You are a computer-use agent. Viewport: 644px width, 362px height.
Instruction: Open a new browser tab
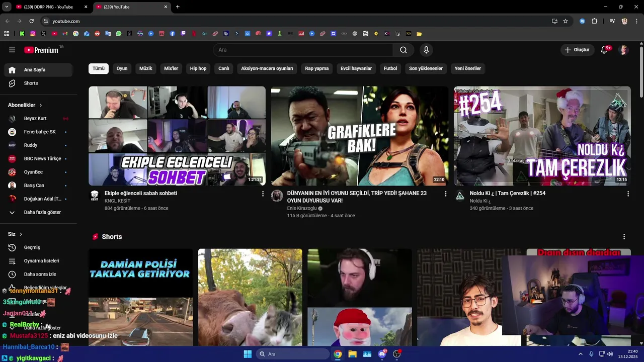(178, 7)
